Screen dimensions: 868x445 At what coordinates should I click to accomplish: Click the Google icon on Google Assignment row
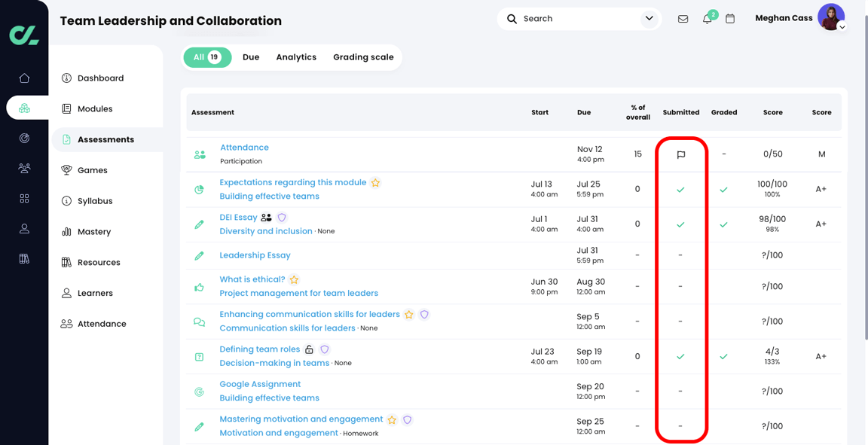198,391
